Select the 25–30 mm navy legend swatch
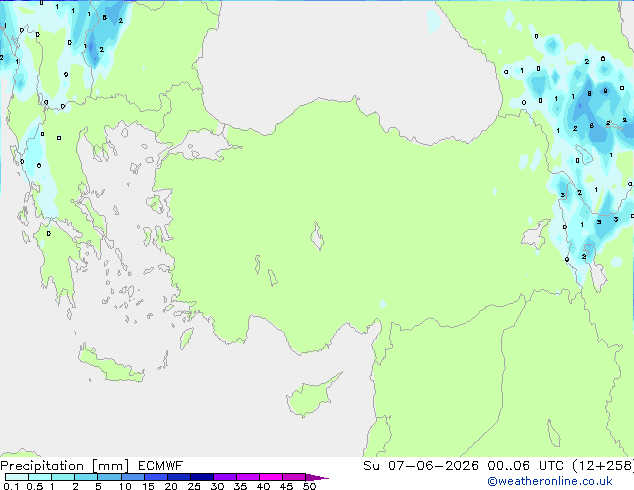The image size is (634, 490). [201, 477]
